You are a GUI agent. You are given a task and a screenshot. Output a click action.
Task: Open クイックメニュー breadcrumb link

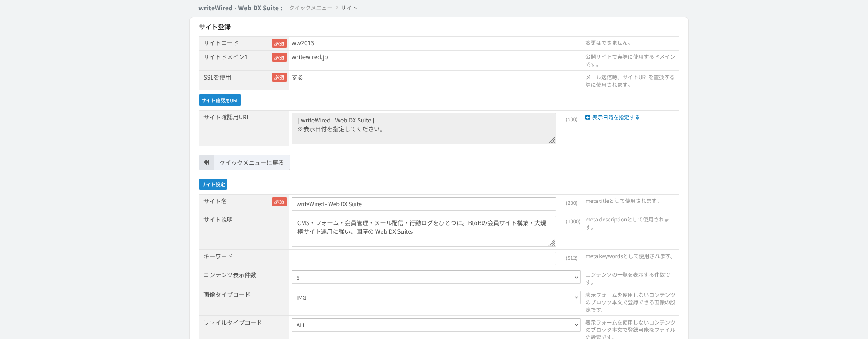(311, 8)
